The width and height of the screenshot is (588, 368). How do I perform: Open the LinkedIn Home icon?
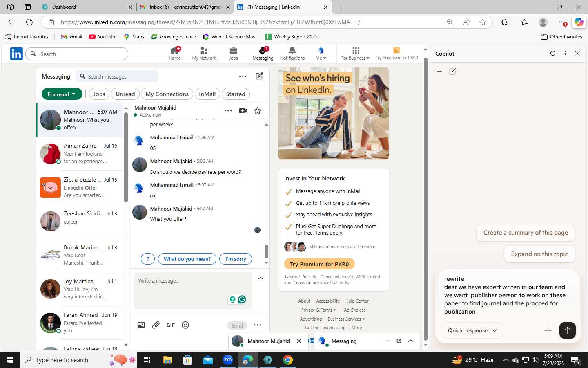pos(175,54)
